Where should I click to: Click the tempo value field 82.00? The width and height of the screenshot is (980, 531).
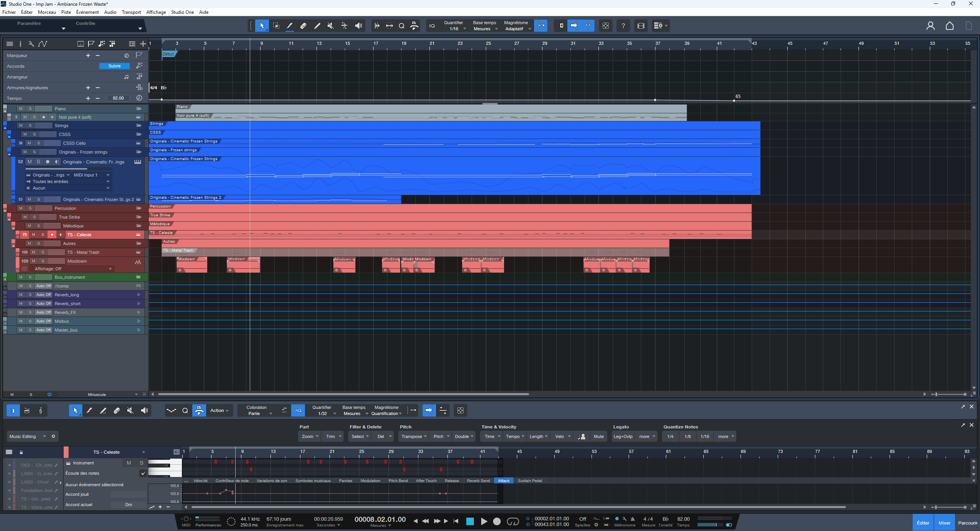point(118,98)
